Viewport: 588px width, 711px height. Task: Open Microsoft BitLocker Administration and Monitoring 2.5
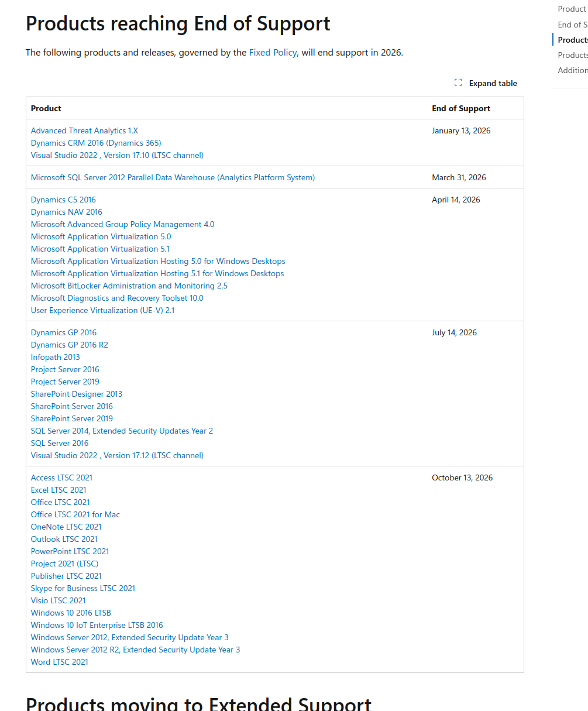(x=129, y=286)
